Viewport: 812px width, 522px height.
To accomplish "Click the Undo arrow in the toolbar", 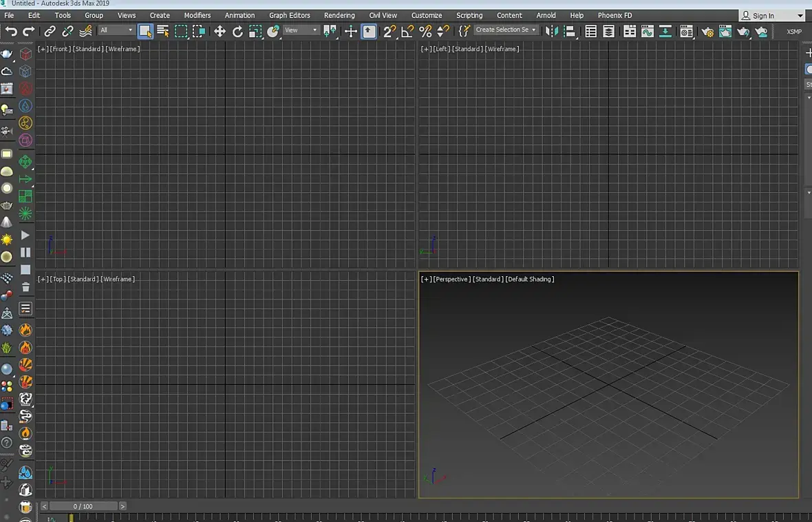I will (x=11, y=31).
